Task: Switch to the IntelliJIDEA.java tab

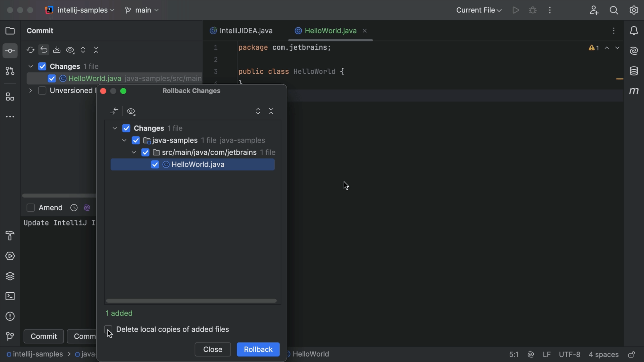Action: (246, 31)
